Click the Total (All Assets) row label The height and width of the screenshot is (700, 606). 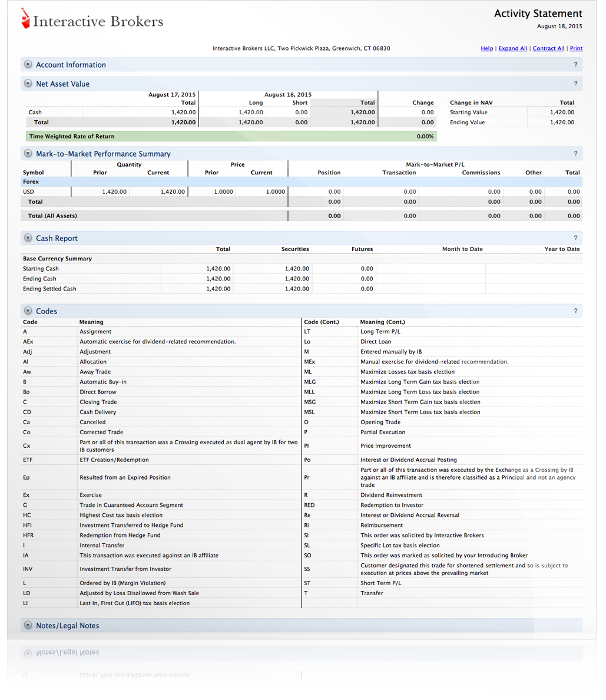(52, 216)
